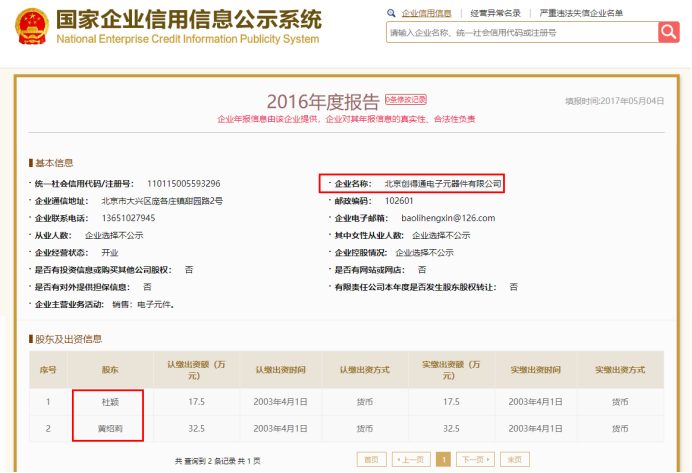Select the records summary 共查询到 2 条记录

[205, 461]
